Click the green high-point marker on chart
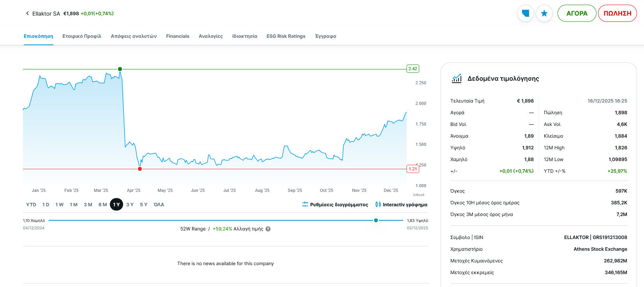 [x=120, y=69]
